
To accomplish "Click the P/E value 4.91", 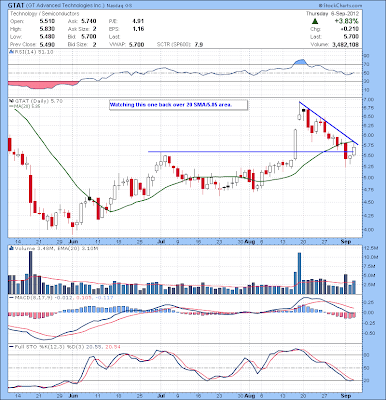I will click(138, 21).
